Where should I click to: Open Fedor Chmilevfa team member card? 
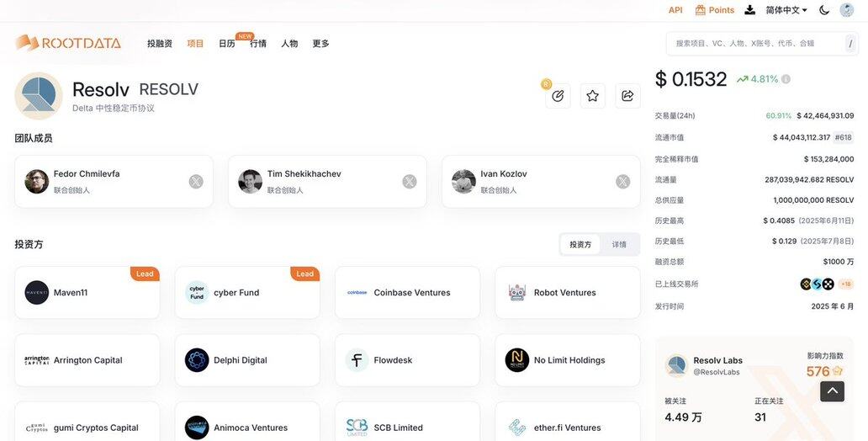[x=114, y=182]
